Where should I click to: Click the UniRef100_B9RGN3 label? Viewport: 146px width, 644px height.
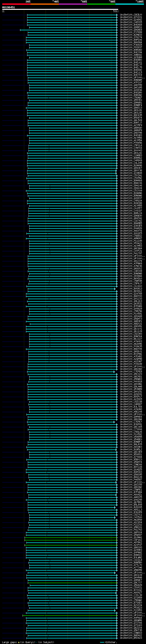[x=131, y=50]
